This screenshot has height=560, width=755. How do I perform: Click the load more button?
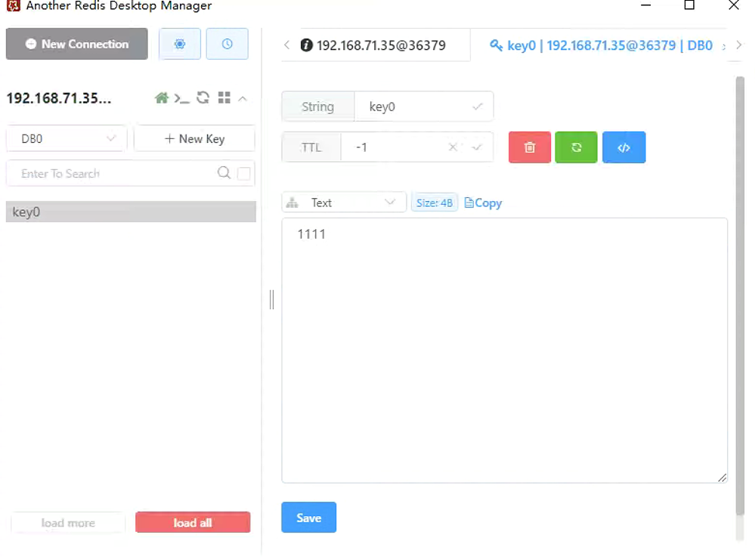point(68,522)
